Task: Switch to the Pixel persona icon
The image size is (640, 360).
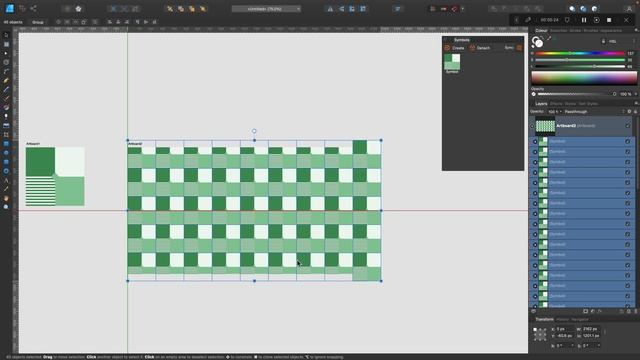Action: click(x=22, y=9)
